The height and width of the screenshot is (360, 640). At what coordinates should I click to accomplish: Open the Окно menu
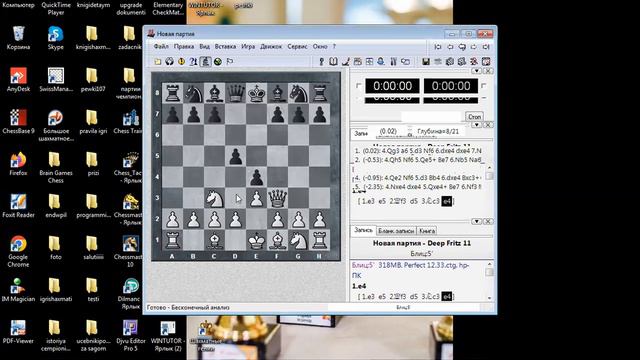click(x=320, y=47)
